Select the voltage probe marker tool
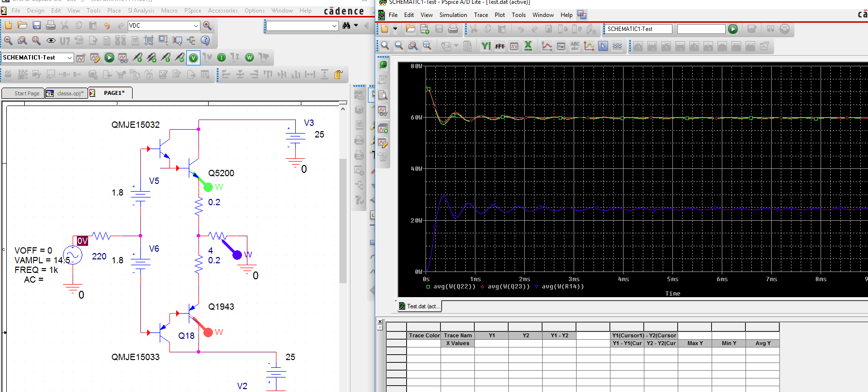This screenshot has width=868, height=392. [137, 58]
